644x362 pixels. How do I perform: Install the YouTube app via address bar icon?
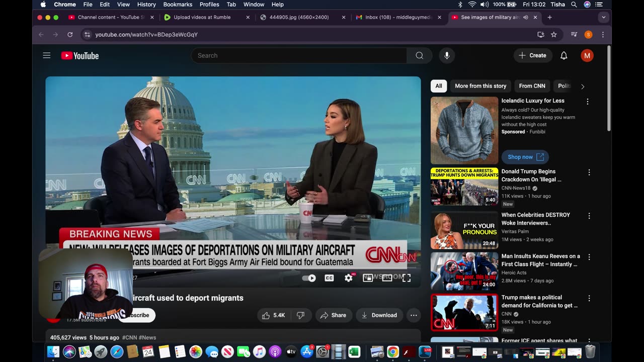point(540,35)
